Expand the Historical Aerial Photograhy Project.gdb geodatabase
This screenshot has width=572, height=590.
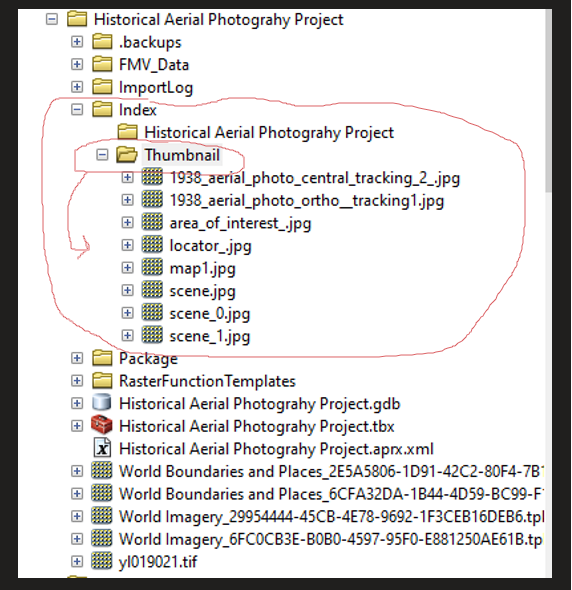click(77, 403)
